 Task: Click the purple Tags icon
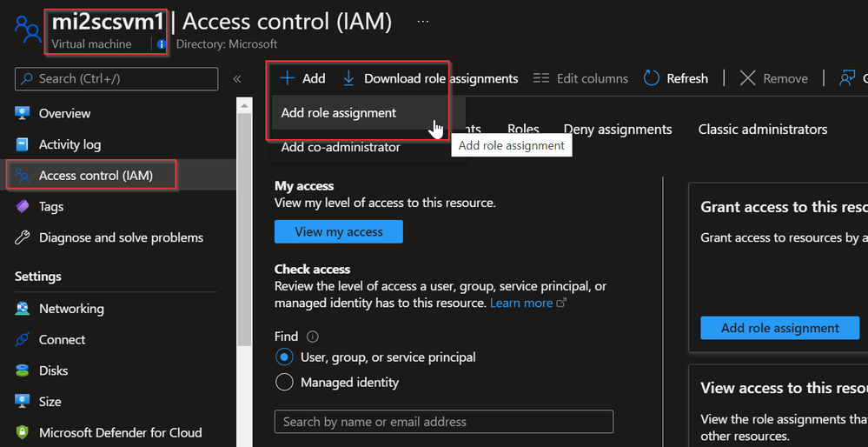click(22, 207)
